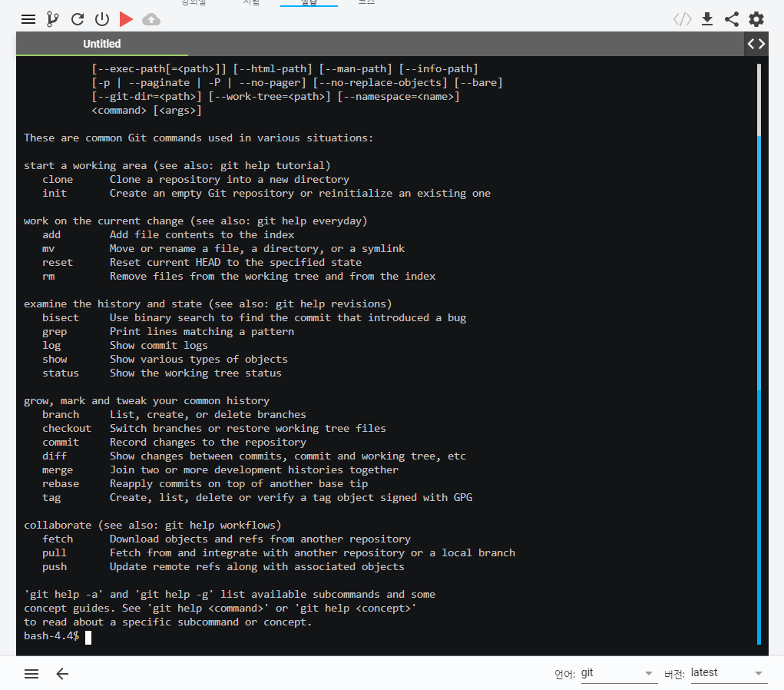Download the project using the download icon
This screenshot has height=690, width=784.
tap(706, 19)
